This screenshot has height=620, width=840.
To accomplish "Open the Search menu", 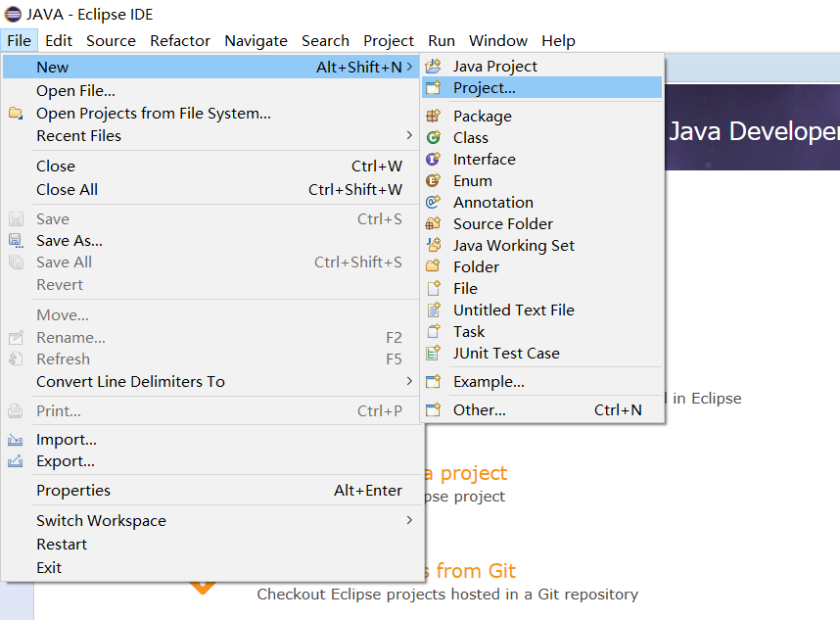I will pos(325,41).
